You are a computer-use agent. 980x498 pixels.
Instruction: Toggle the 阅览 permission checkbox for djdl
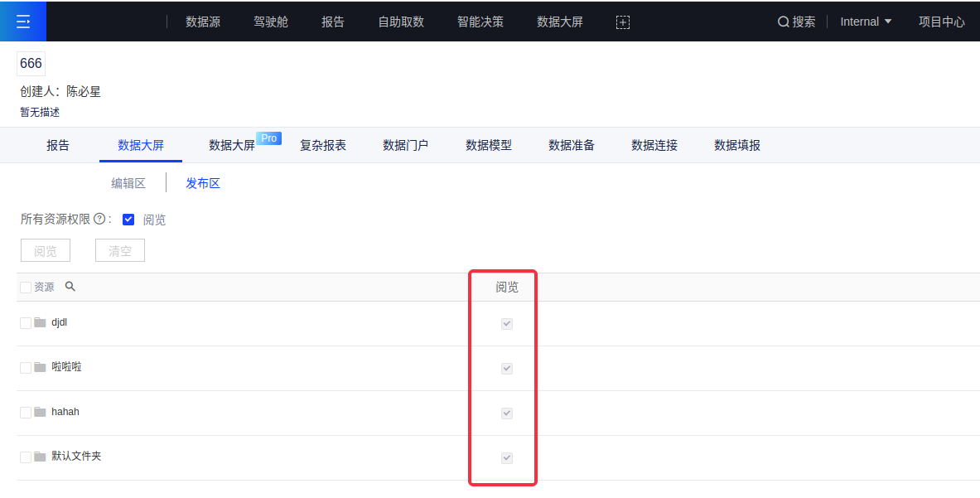click(507, 324)
